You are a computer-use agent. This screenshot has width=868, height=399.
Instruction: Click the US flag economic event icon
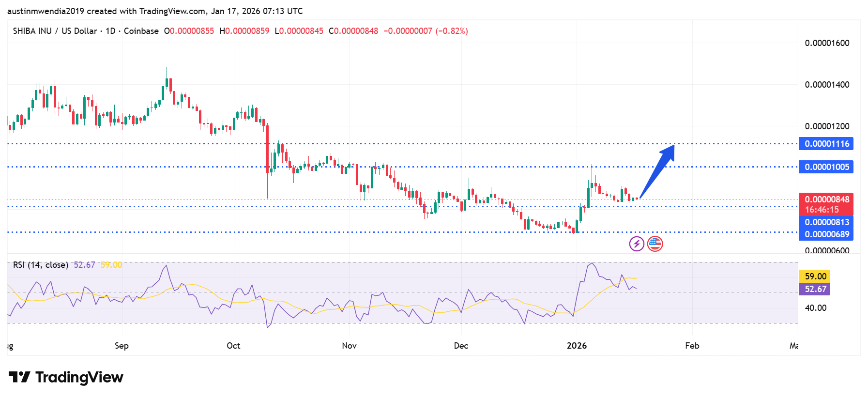655,244
